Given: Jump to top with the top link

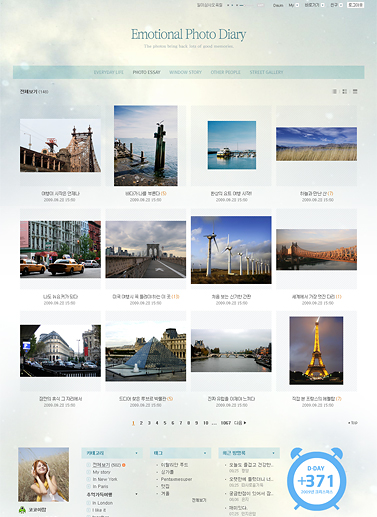Looking at the screenshot, I should (x=353, y=423).
